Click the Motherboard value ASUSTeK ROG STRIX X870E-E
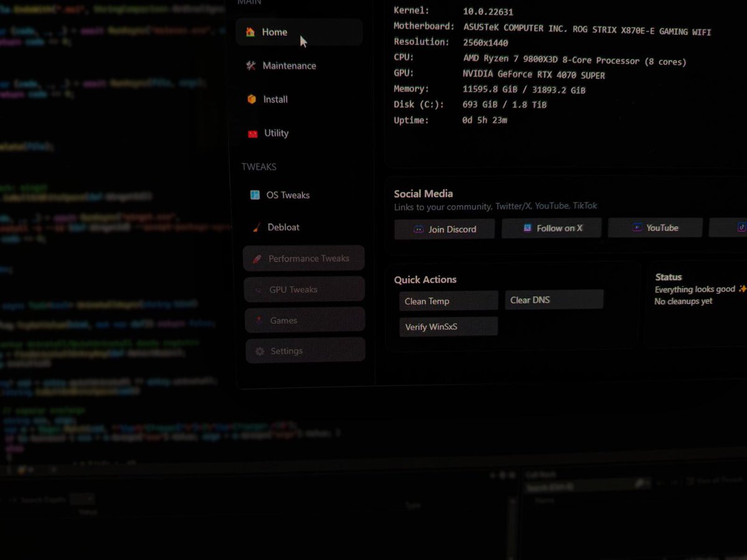Viewport: 747px width, 560px height. [587, 30]
